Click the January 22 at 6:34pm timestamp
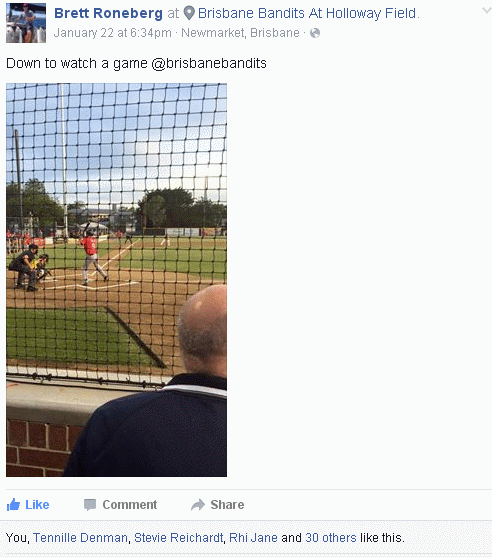The width and height of the screenshot is (492, 558). point(112,33)
